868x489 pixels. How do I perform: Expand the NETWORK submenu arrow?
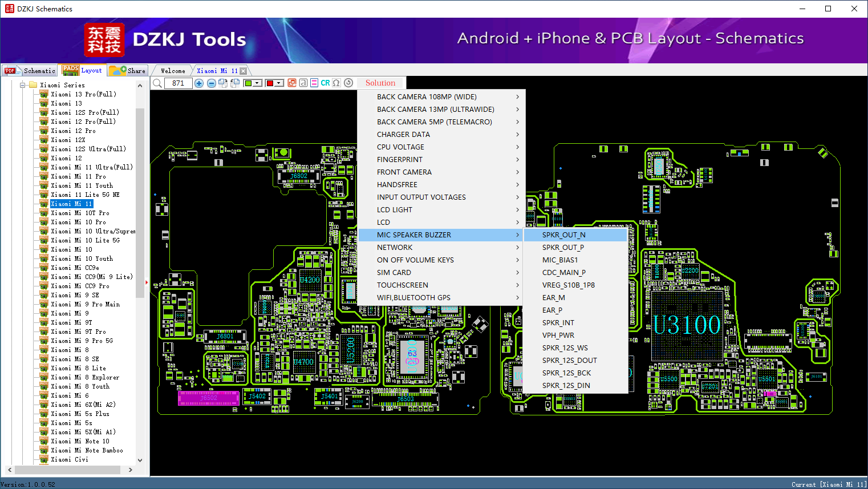click(x=517, y=248)
